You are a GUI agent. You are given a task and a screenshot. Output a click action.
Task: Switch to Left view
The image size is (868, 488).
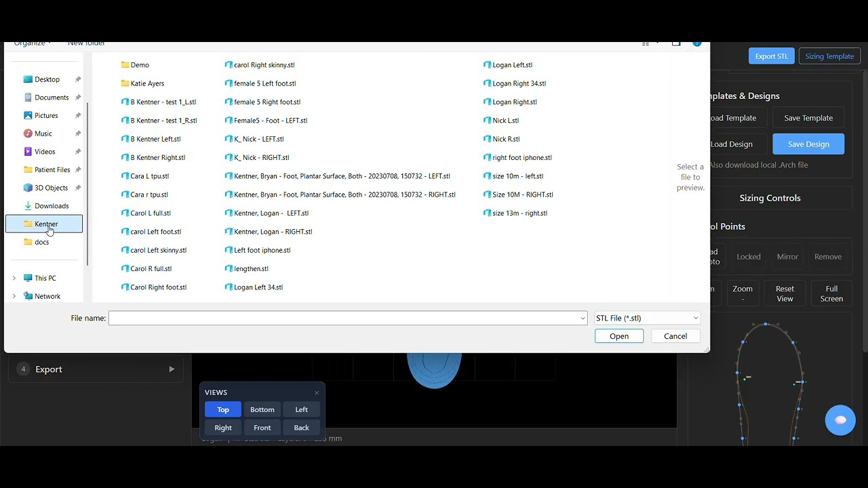[302, 409]
